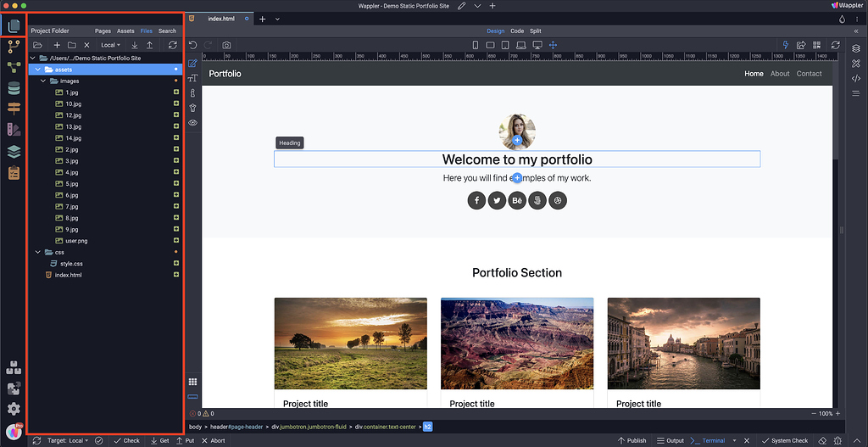868x447 pixels.
Task: Click the Publish button
Action: click(x=632, y=441)
